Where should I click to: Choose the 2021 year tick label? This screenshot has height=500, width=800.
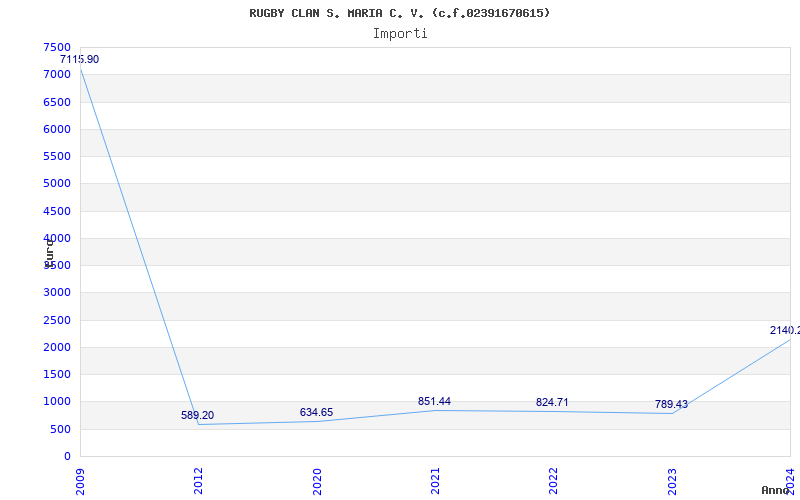coord(435,480)
